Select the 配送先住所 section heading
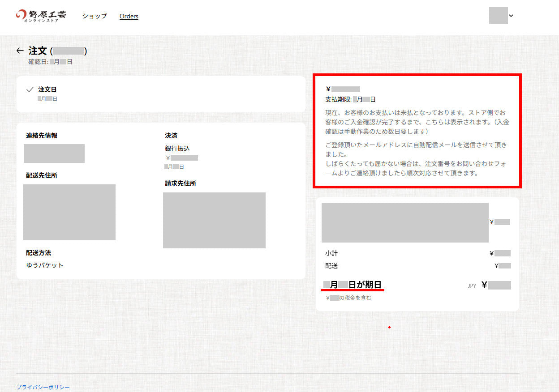Viewport: 559px width, 392px height. tap(42, 175)
